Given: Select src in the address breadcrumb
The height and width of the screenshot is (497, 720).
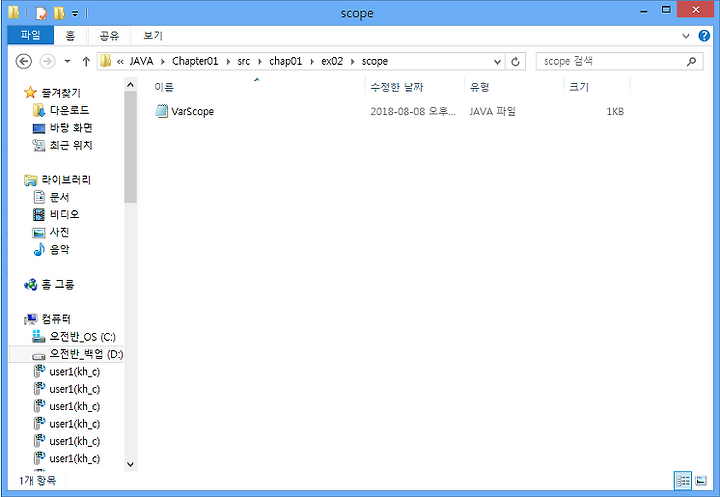Looking at the screenshot, I should click(x=244, y=61).
